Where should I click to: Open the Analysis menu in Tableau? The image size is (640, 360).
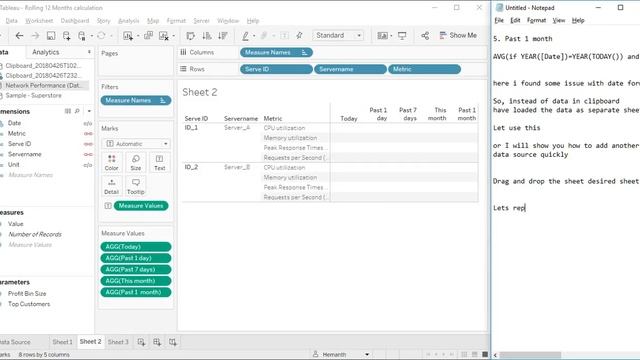point(129,21)
